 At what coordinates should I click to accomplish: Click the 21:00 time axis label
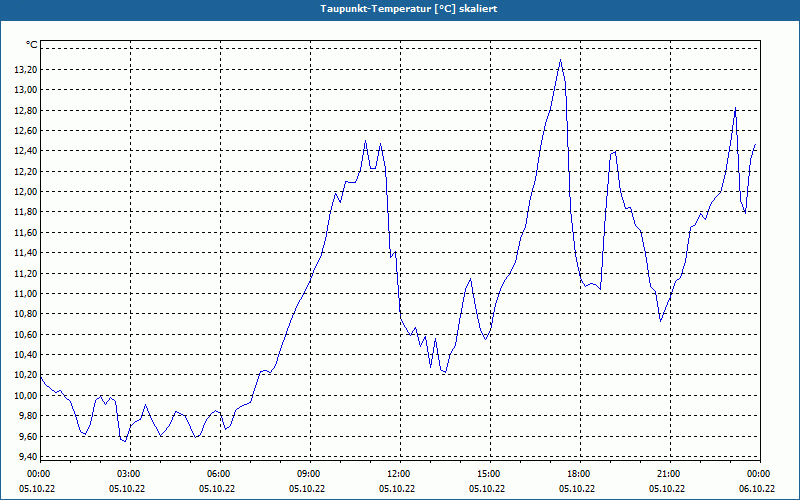670,474
